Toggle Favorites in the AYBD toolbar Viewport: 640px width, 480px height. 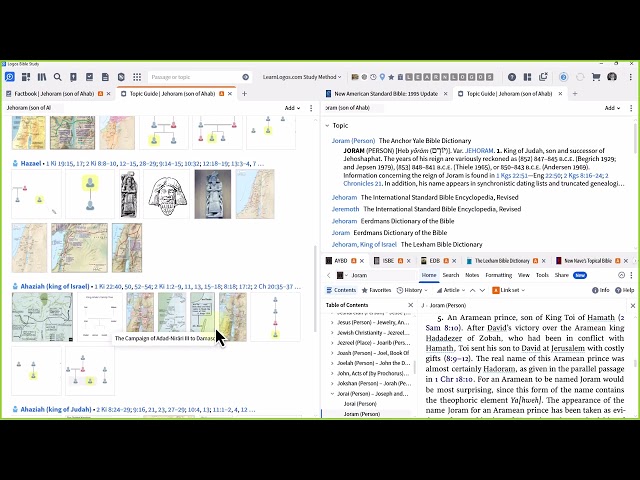pyautogui.click(x=376, y=290)
